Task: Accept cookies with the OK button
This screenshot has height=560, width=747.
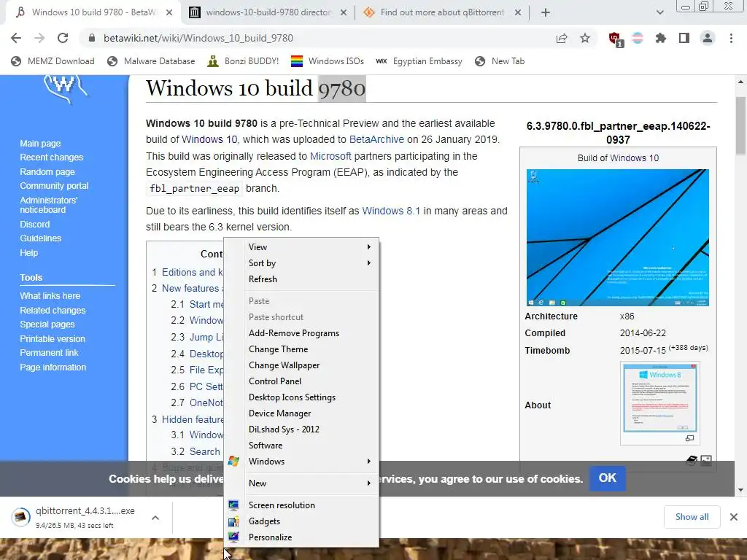Action: [608, 478]
